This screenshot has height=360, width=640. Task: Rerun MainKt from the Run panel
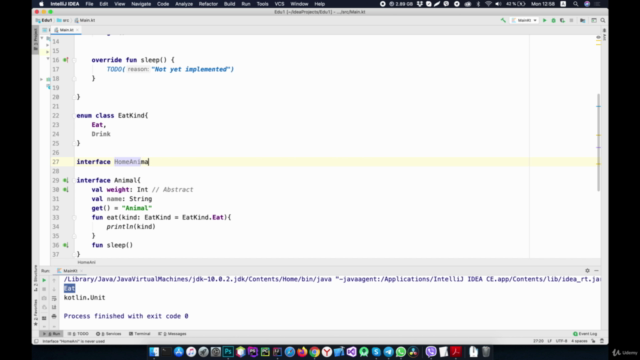coord(44,280)
